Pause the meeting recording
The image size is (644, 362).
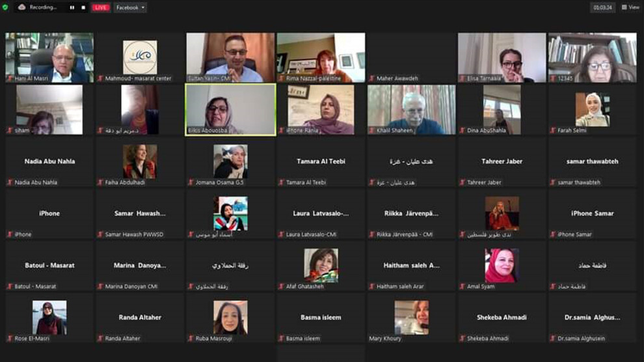(72, 8)
